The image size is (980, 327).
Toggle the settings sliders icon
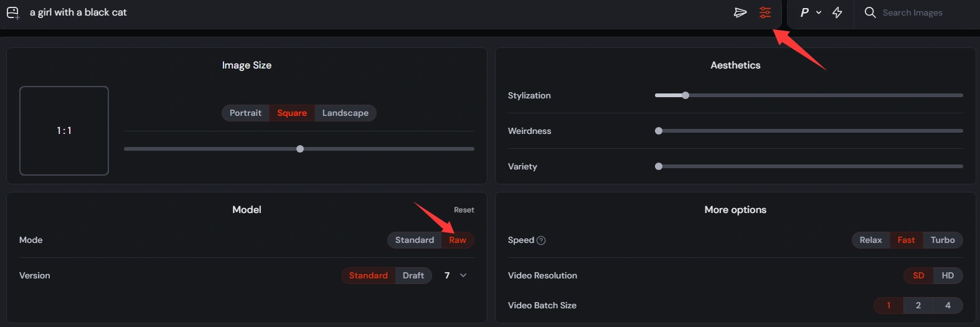pyautogui.click(x=765, y=12)
